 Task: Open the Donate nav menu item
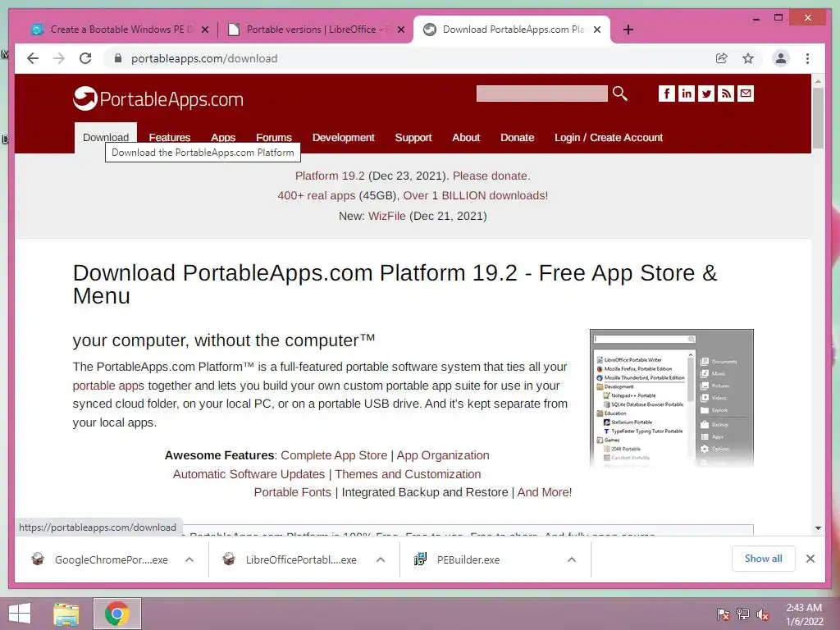tap(517, 138)
